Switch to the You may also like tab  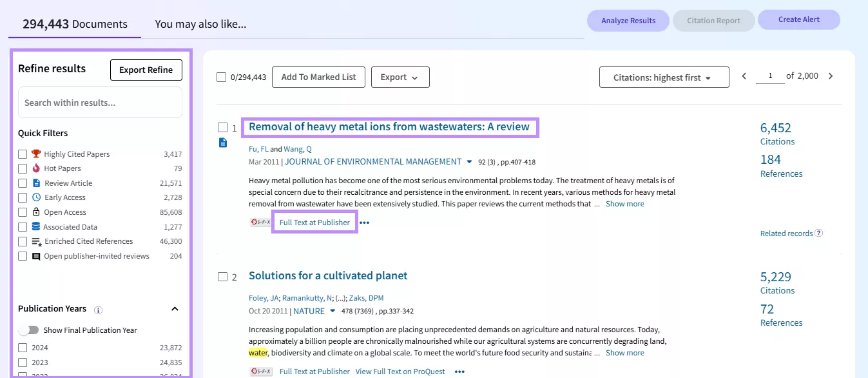coord(200,24)
